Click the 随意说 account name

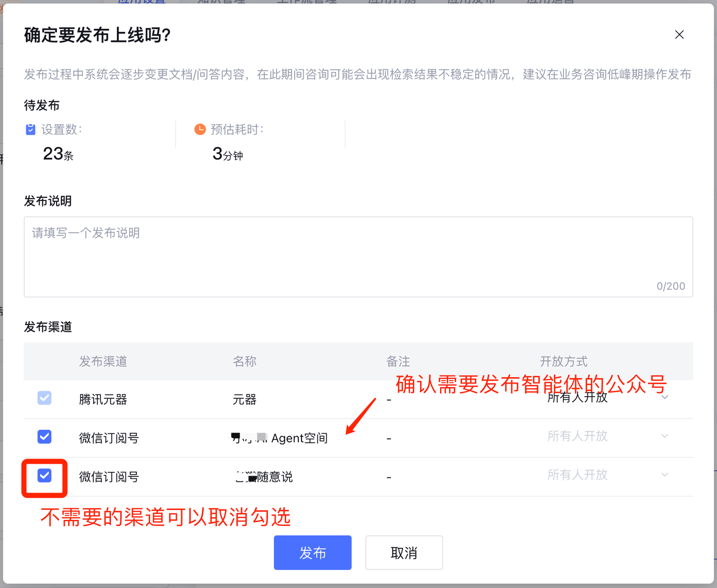coord(264,477)
